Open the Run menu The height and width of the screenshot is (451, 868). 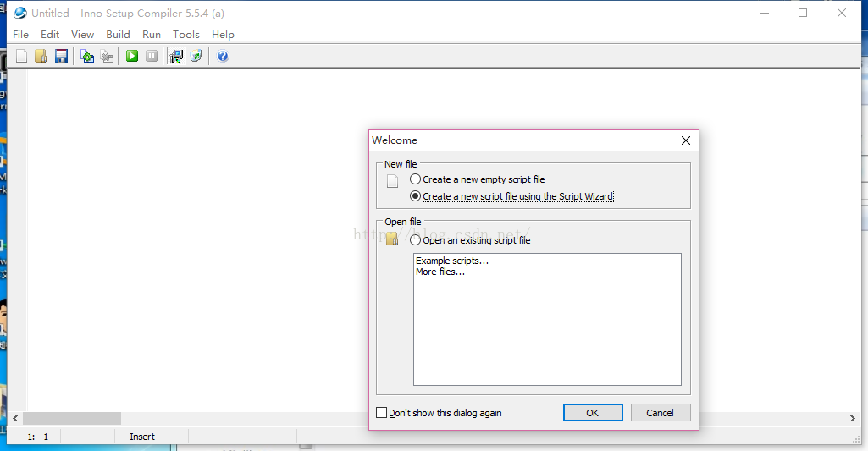[151, 35]
